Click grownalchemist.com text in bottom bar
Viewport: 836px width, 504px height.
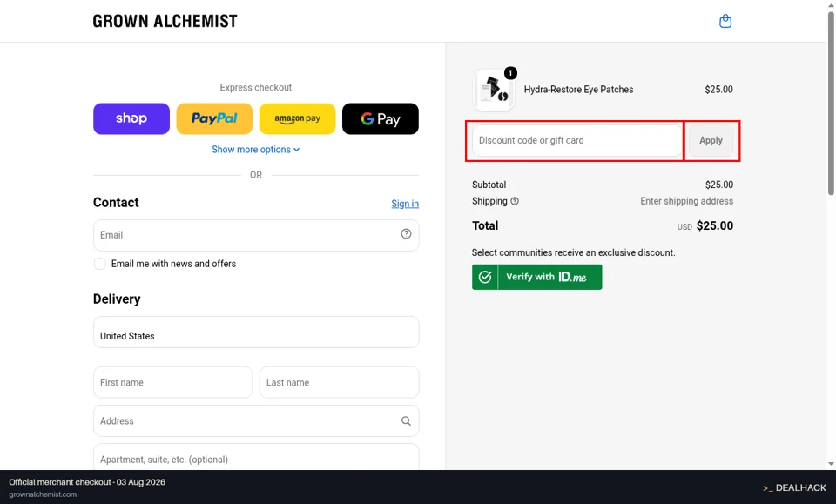(x=43, y=494)
